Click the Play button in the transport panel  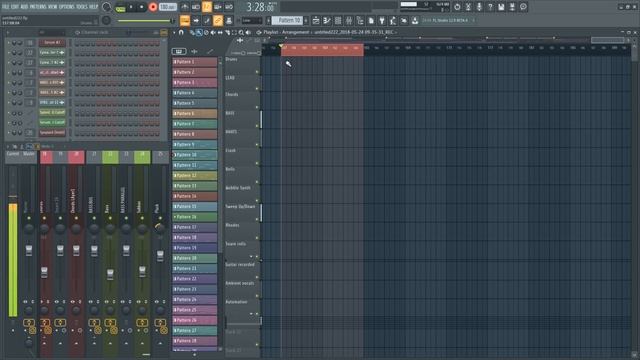pyautogui.click(x=131, y=7)
